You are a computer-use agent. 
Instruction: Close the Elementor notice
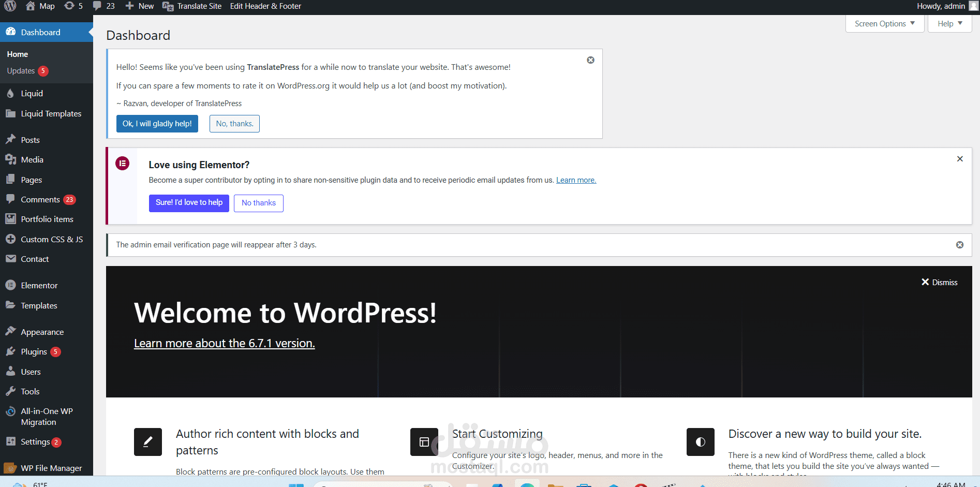tap(960, 159)
